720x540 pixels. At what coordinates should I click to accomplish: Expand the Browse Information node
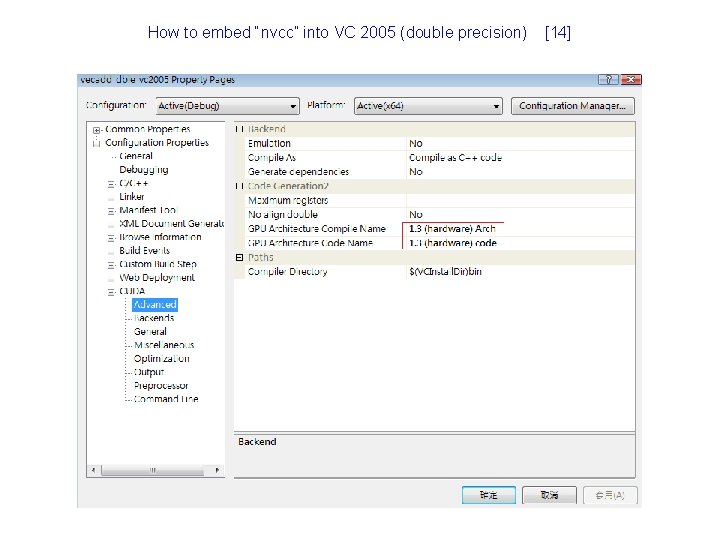tap(111, 238)
